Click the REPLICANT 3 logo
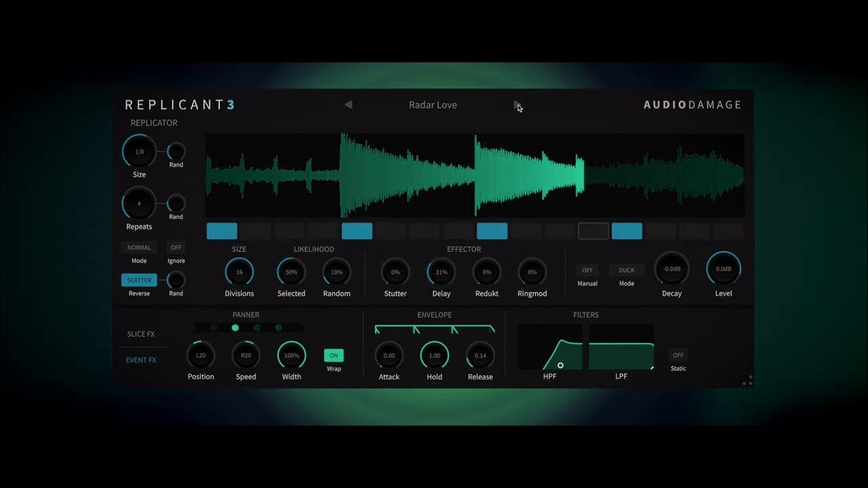This screenshot has width=868, height=488. [180, 105]
